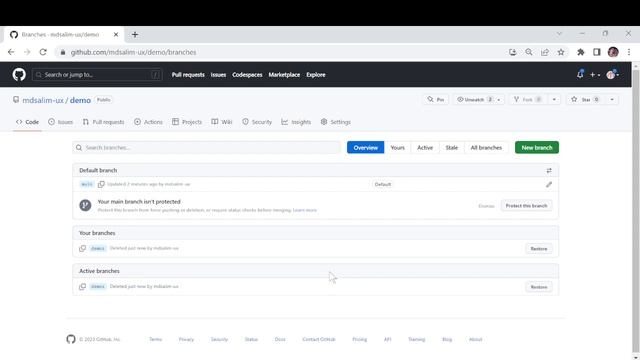Click the site lock icon in the address bar
This screenshot has width=640, height=360.
pos(62,52)
